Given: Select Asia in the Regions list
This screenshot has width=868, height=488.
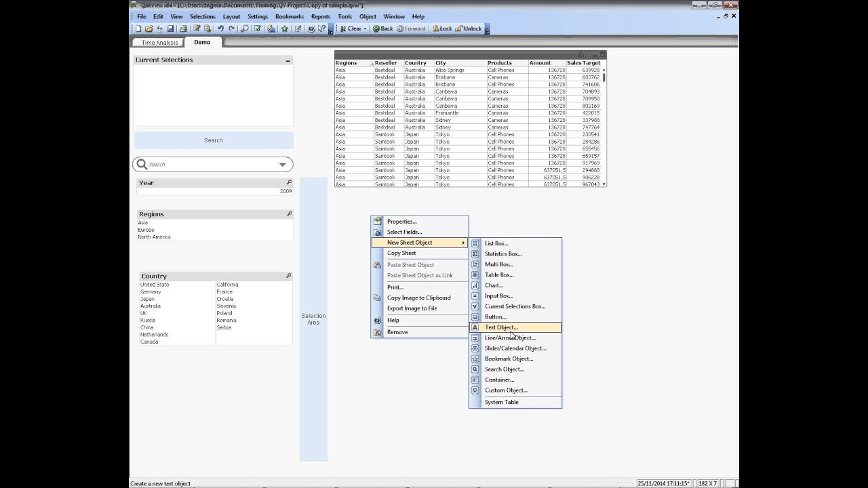Looking at the screenshot, I should click(x=214, y=222).
